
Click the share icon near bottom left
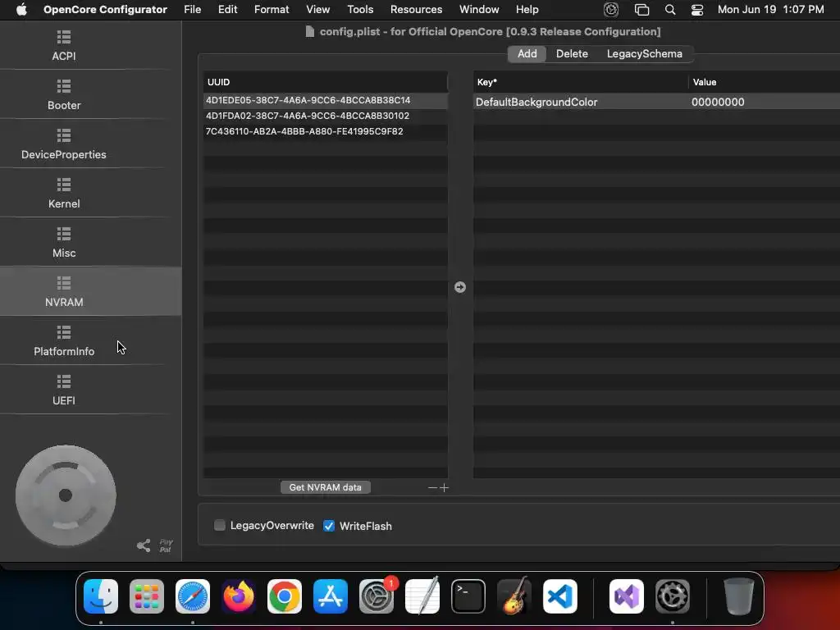[x=143, y=546]
